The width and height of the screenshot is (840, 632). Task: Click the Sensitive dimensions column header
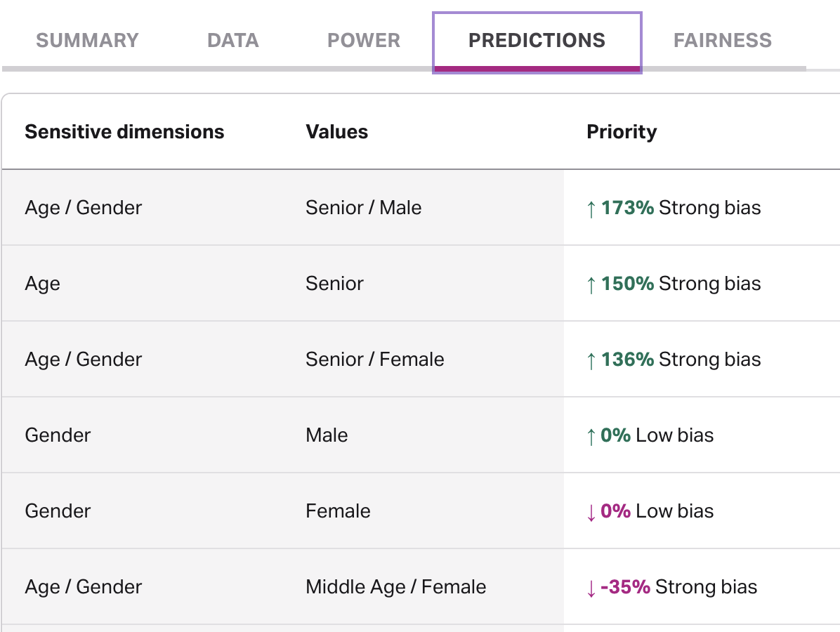124,132
